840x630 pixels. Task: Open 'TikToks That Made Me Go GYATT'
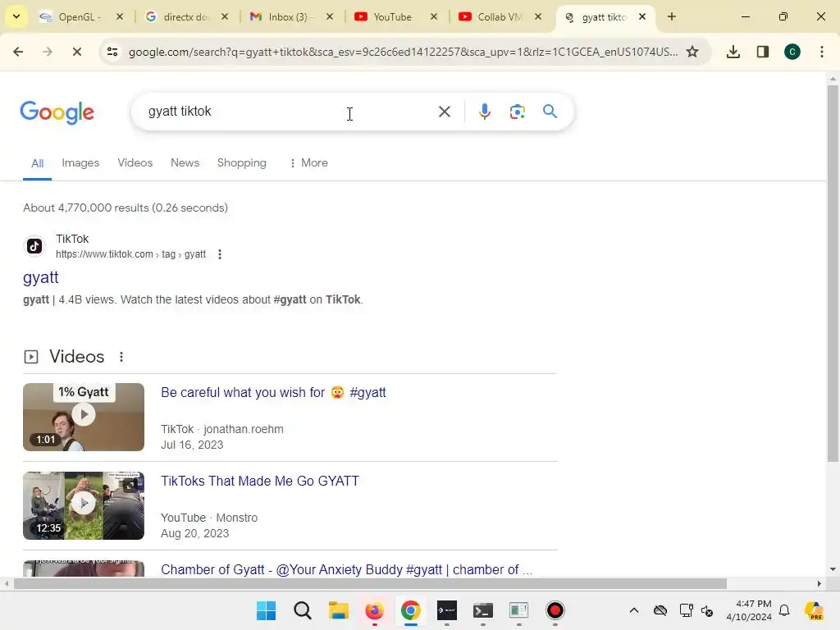pos(260,481)
